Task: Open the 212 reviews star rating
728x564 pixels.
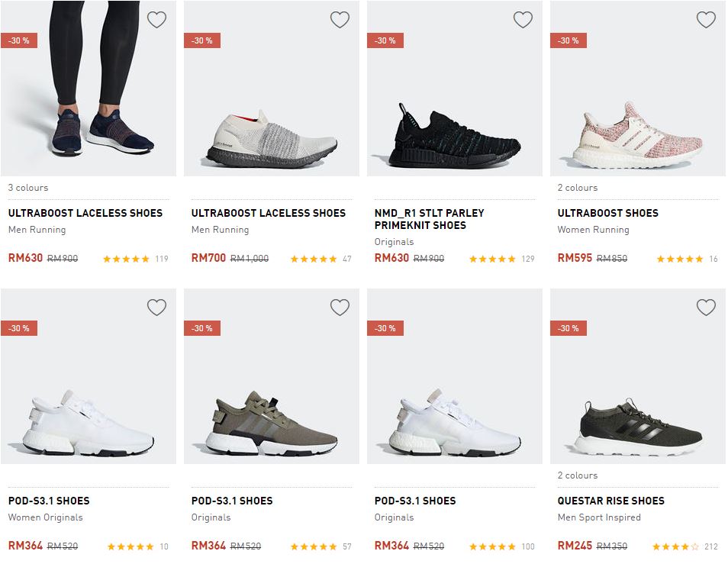Action: point(675,546)
